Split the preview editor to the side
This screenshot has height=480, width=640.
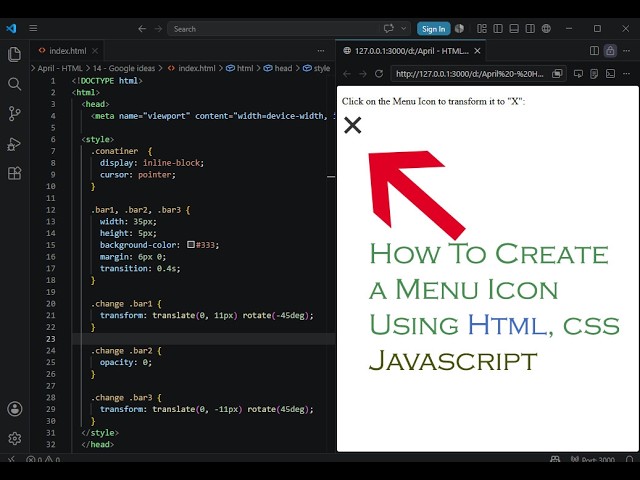[x=594, y=51]
